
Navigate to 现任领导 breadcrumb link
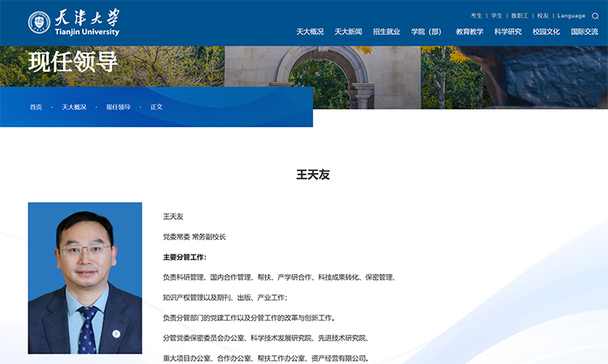[118, 107]
